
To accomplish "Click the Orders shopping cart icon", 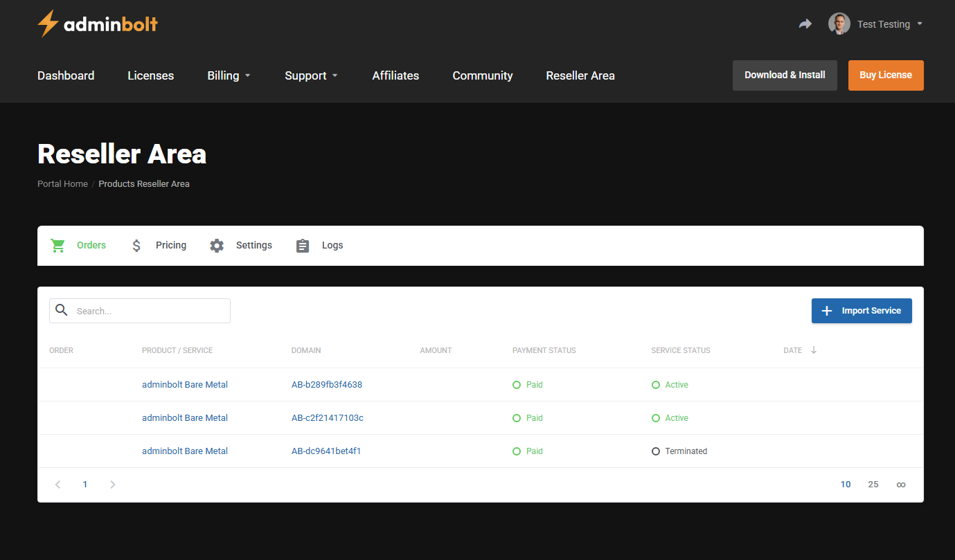I will point(57,246).
